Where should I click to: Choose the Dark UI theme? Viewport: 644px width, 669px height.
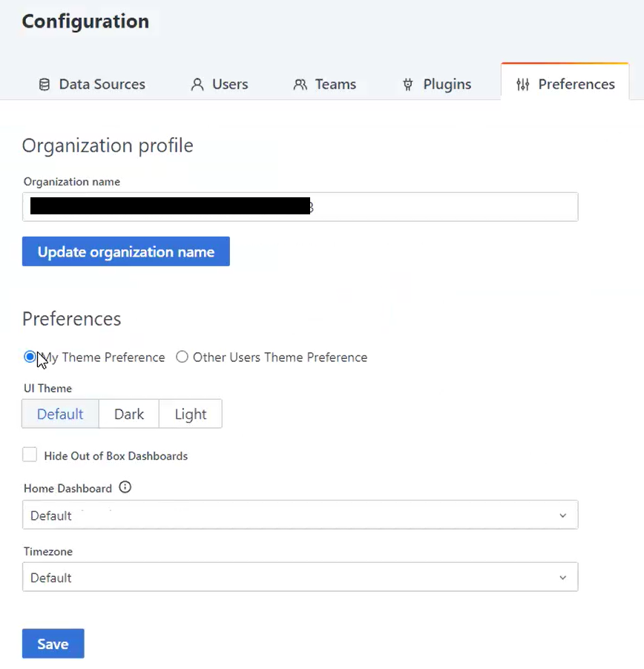coord(129,414)
